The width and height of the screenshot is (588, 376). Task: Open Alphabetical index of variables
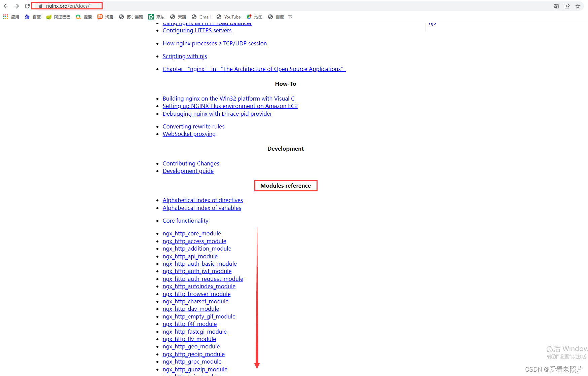pos(202,208)
